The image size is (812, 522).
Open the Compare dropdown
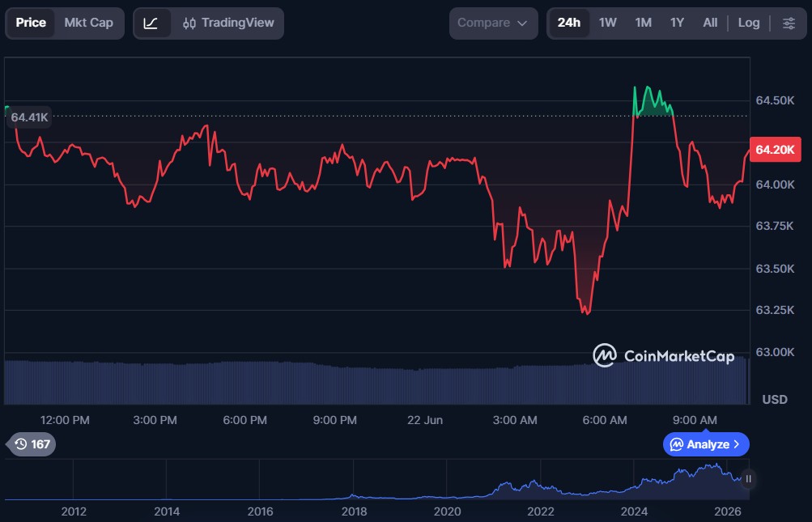point(493,23)
